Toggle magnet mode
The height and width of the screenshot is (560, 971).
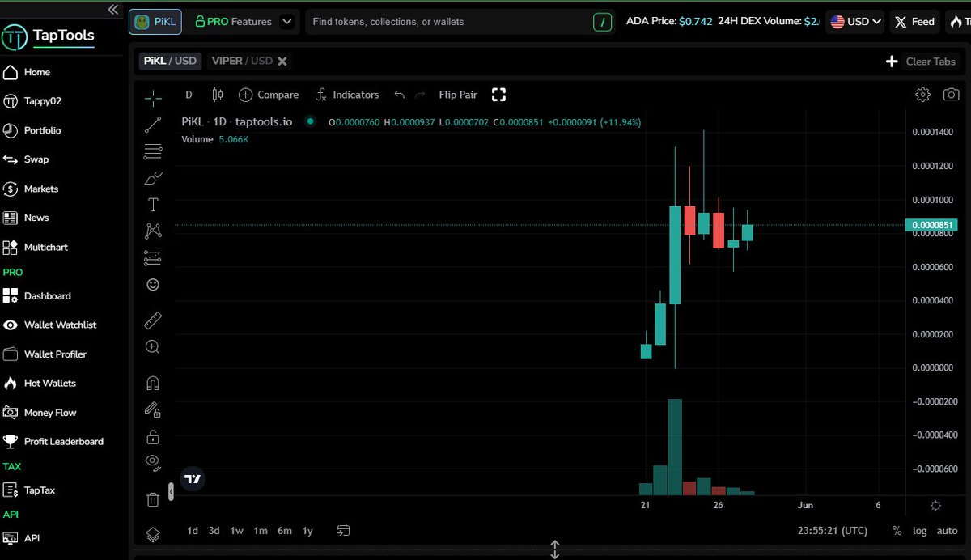[x=152, y=383]
